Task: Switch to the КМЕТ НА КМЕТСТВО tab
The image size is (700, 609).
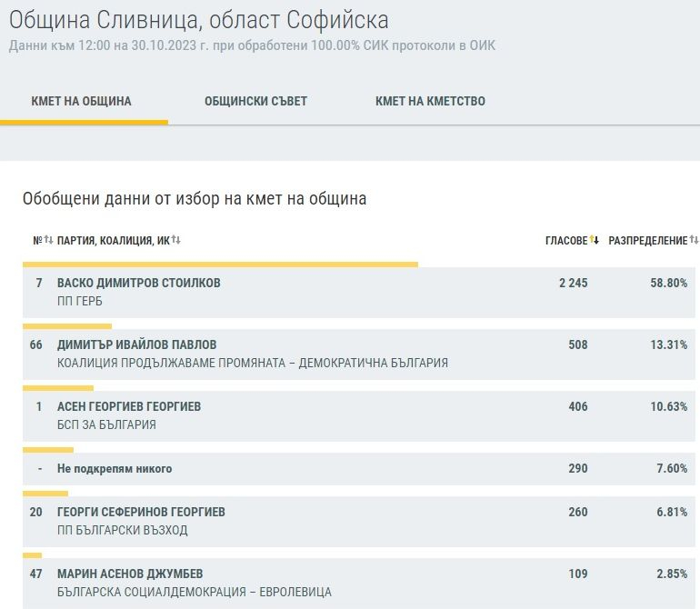Action: point(430,102)
